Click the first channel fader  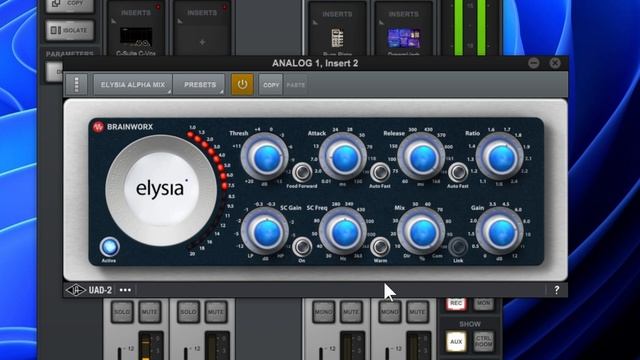tap(120, 353)
